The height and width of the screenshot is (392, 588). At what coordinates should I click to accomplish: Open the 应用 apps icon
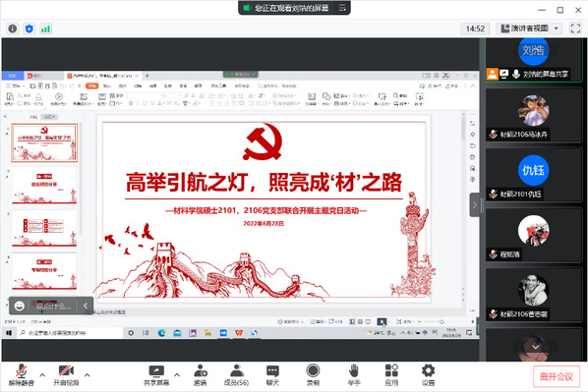391,375
